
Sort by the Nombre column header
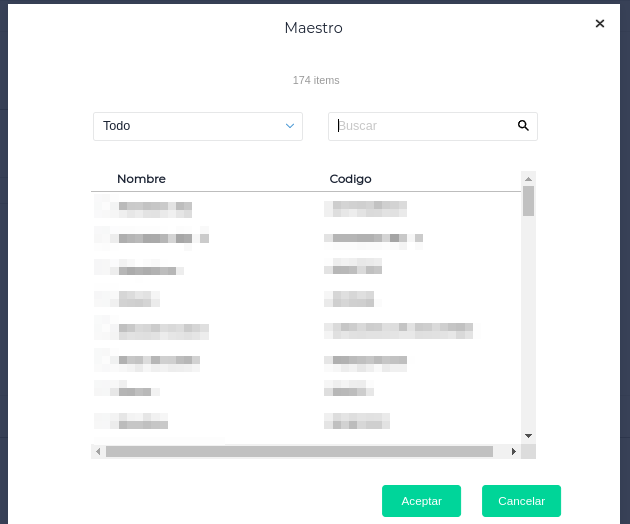pyautogui.click(x=141, y=179)
